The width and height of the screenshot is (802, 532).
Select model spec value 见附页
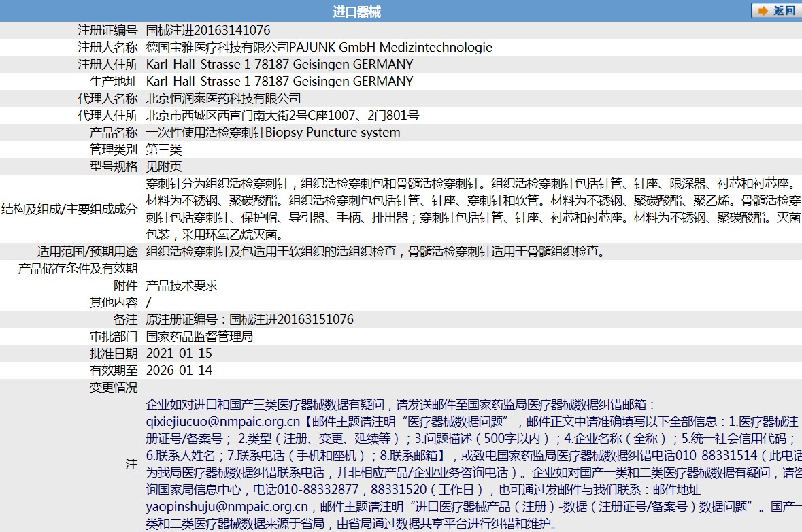coord(164,166)
